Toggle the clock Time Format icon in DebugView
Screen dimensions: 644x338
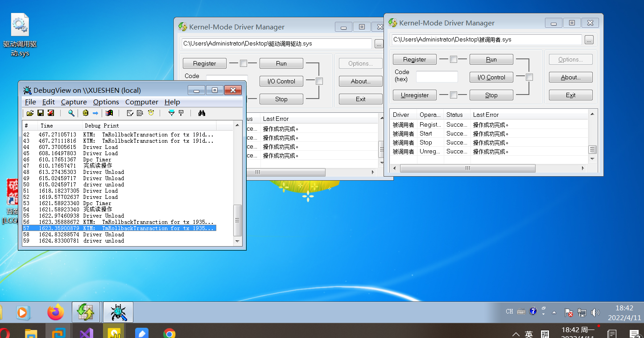151,113
